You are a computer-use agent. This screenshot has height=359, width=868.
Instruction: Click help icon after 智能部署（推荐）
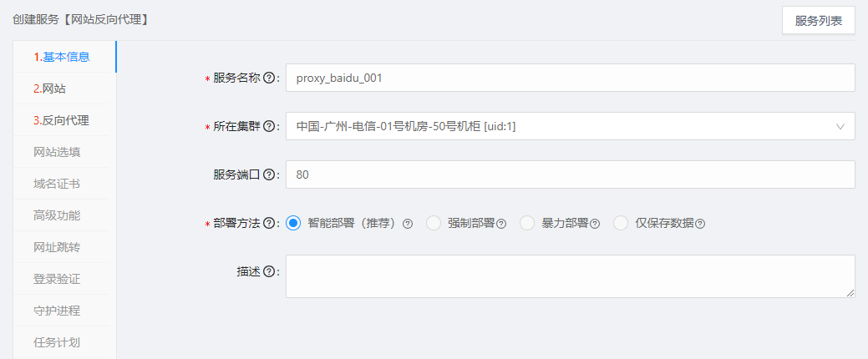click(408, 224)
